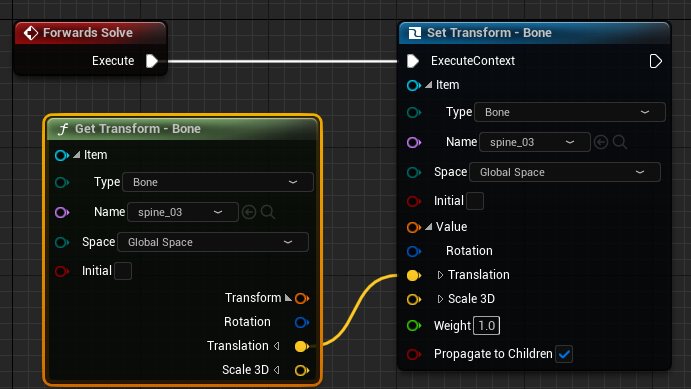Expand Scale 3D output in Get Transform node

(277, 370)
